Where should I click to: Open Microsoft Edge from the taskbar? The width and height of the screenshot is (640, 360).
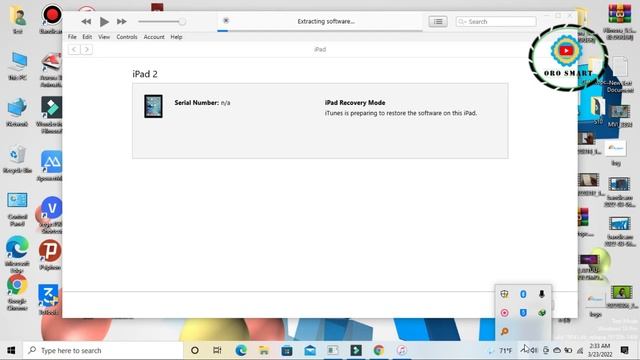pyautogui.click(x=241, y=350)
